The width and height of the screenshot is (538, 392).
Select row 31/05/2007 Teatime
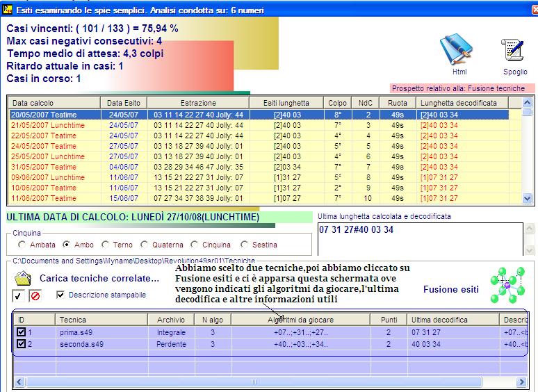click(259, 167)
